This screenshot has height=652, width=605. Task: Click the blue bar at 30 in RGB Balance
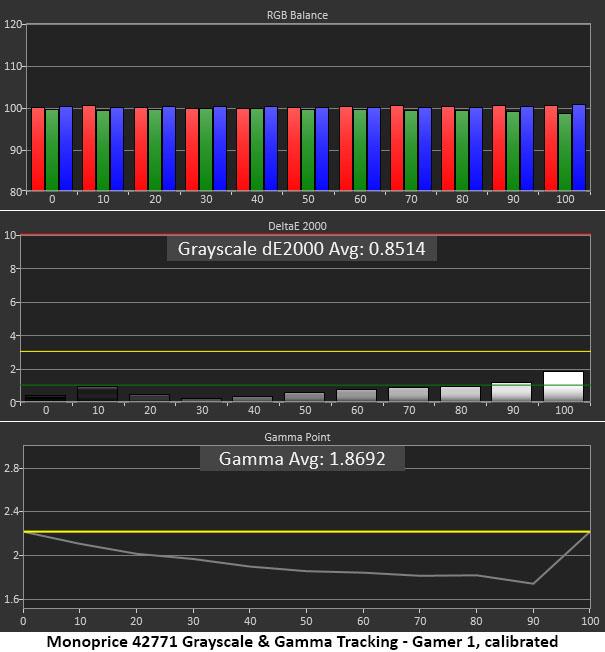coord(220,148)
